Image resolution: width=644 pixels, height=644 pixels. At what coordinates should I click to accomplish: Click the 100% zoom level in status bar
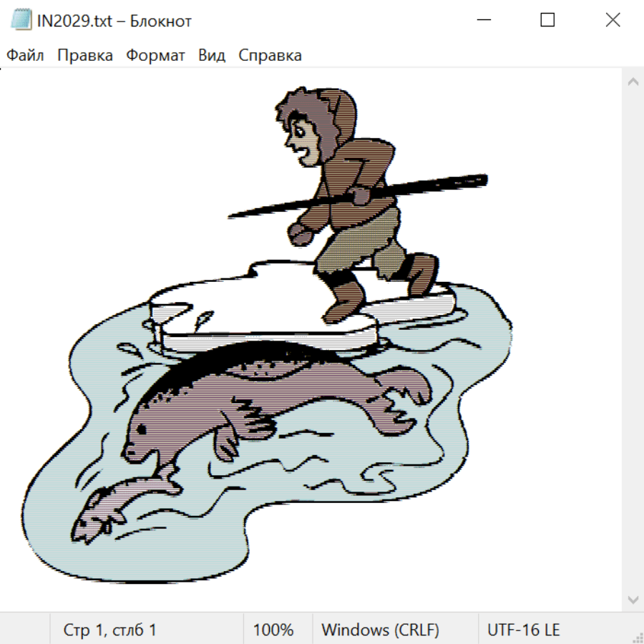click(273, 630)
